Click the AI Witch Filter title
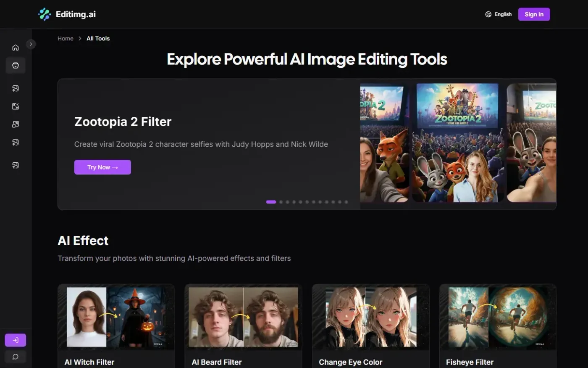The height and width of the screenshot is (368, 588). click(x=89, y=362)
